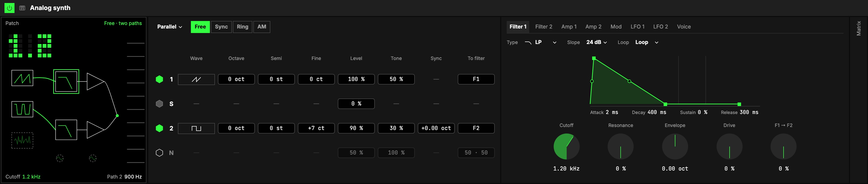The width and height of the screenshot is (868, 184).
Task: Toggle the Analog synth power button
Action: (9, 8)
